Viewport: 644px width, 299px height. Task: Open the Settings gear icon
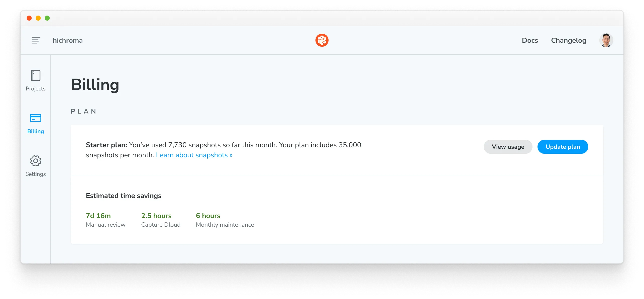pyautogui.click(x=36, y=161)
